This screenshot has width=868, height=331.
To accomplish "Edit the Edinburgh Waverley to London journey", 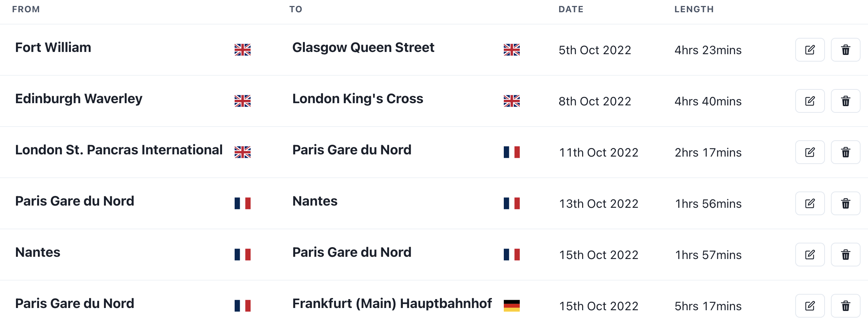I will tap(810, 101).
